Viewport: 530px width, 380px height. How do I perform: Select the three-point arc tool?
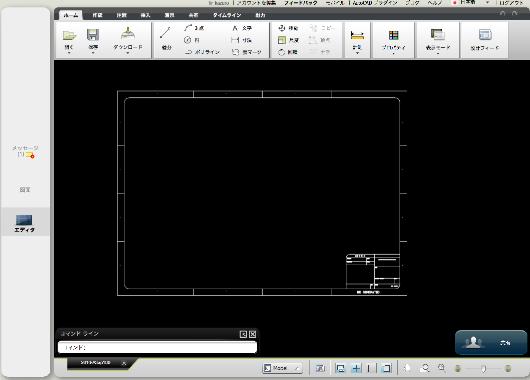[x=194, y=28]
